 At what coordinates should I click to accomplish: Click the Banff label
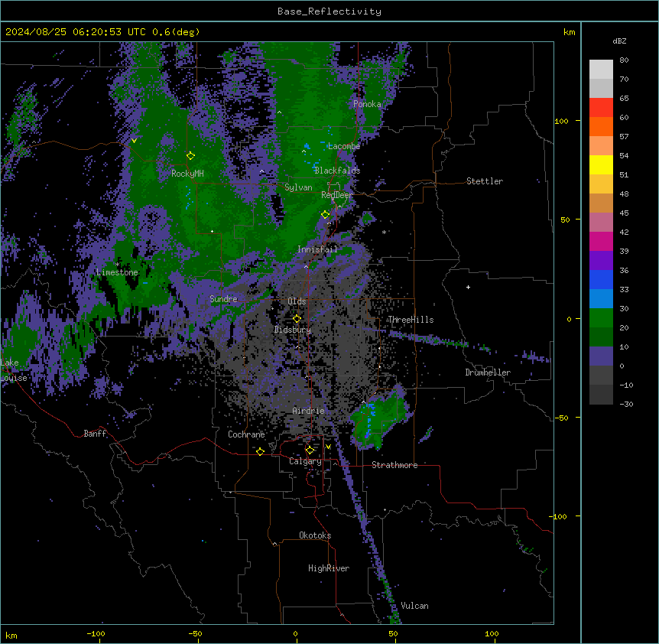pos(95,434)
